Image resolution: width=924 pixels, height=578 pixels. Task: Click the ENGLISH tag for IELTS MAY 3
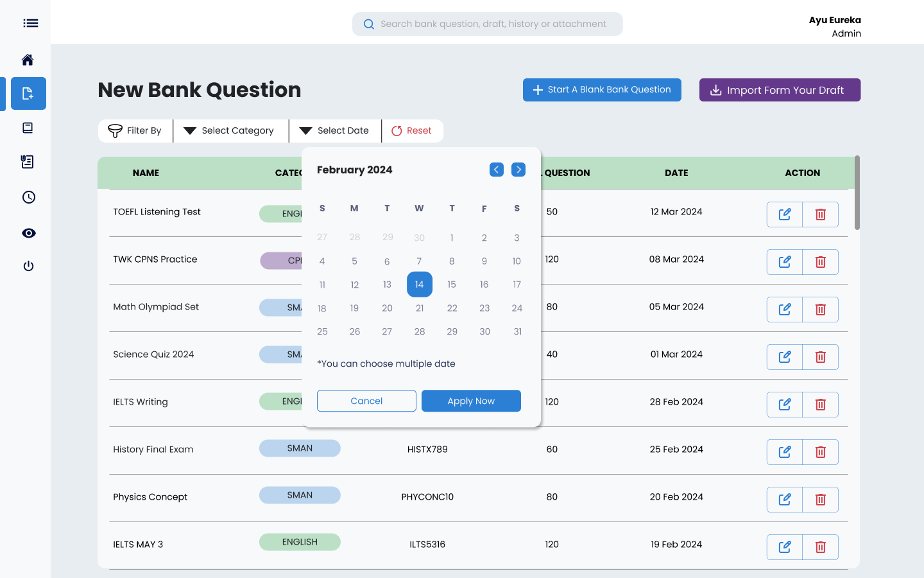coord(300,542)
